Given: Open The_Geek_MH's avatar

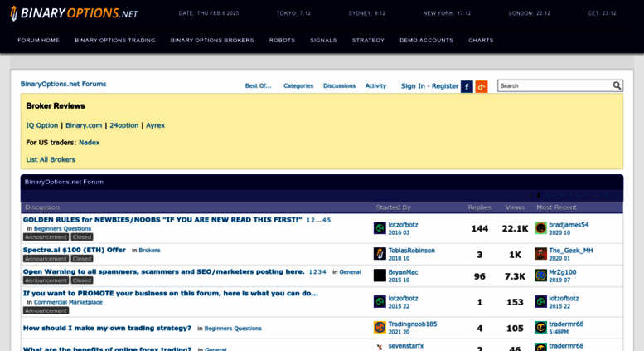Looking at the screenshot, I should point(541,254).
